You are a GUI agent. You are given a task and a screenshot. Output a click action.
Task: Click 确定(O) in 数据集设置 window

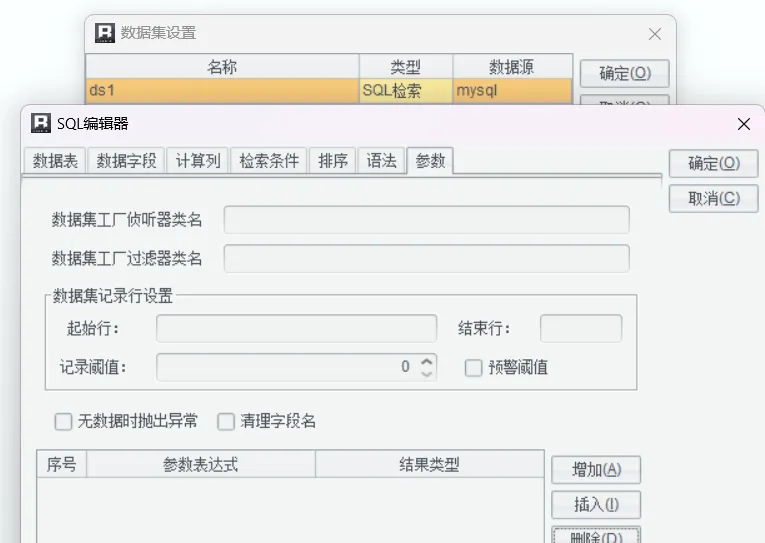[x=624, y=74]
